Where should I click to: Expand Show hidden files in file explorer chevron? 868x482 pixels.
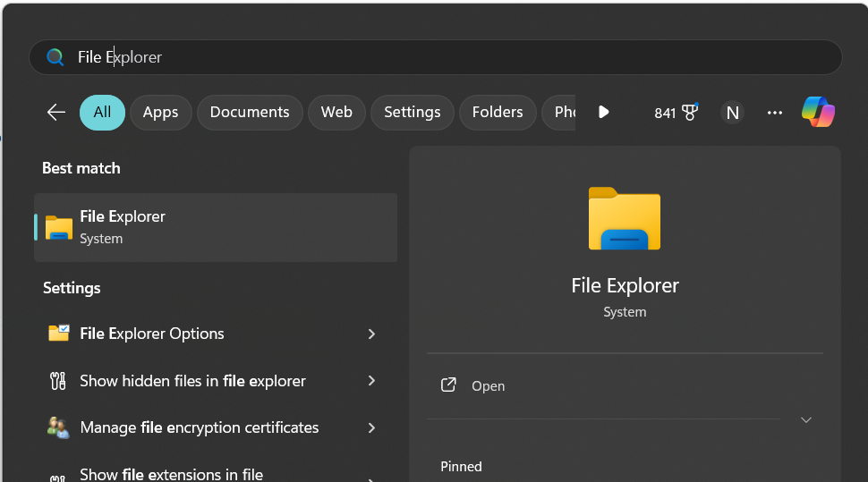click(x=371, y=381)
